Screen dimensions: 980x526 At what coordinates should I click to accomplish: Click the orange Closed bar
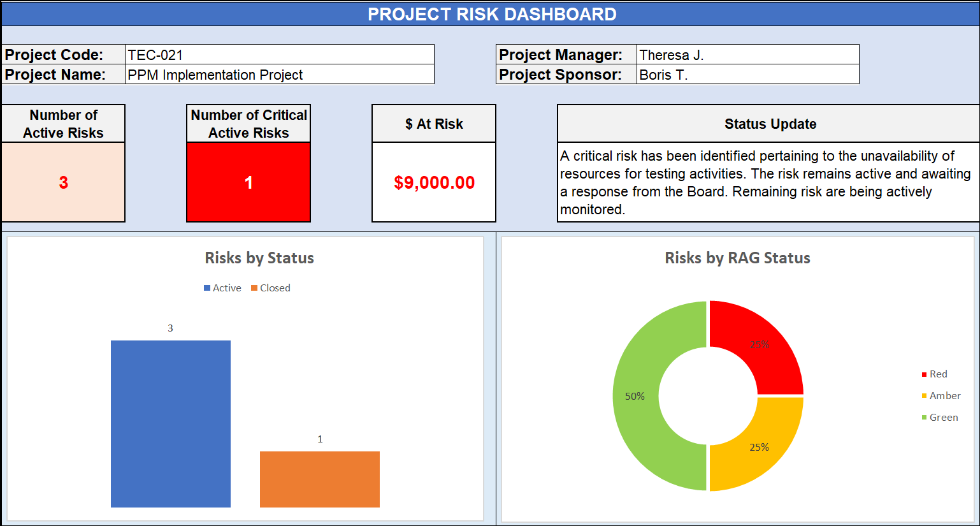point(319,478)
